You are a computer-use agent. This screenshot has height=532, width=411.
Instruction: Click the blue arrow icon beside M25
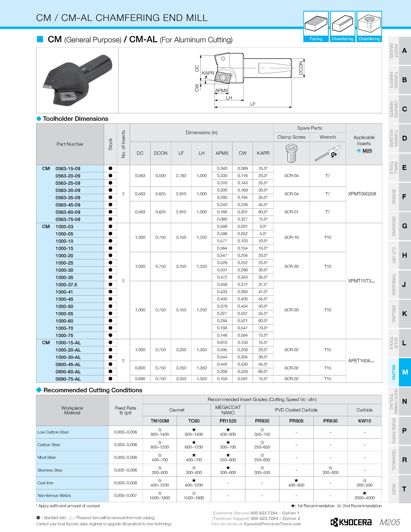point(359,151)
